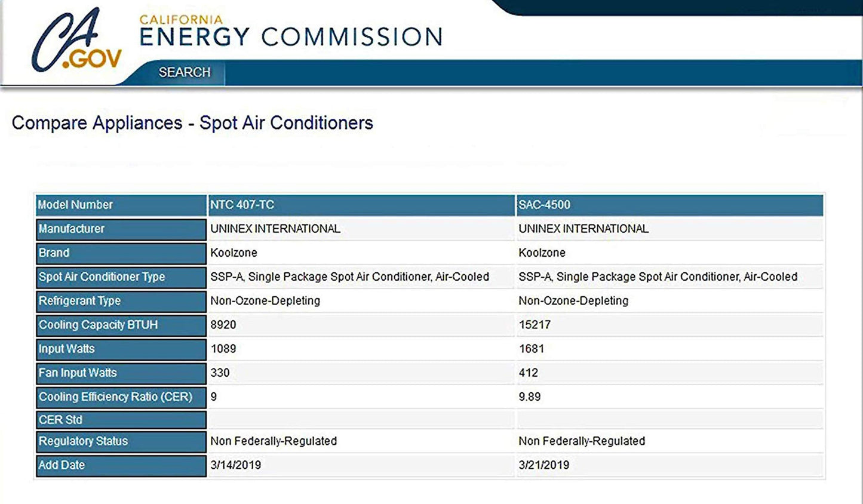This screenshot has height=504, width=863.
Task: Click the Model Number row label
Action: [x=121, y=205]
